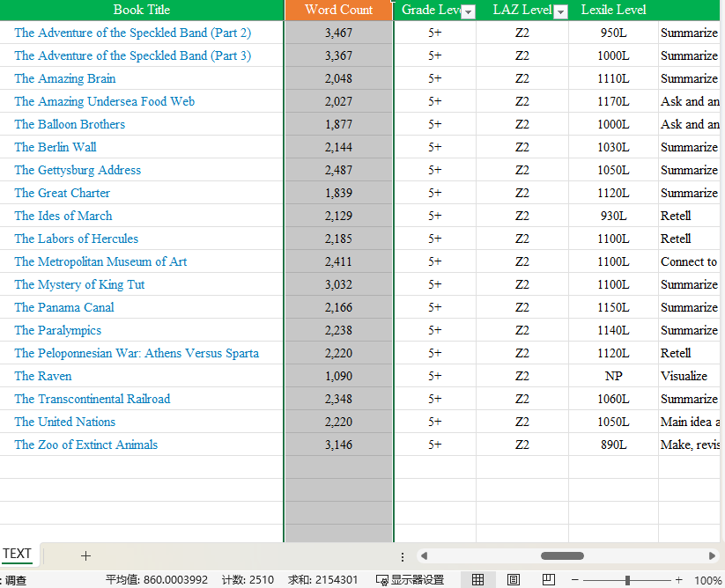Viewport: 725px width, 588px height.
Task: Switch to Page Break Preview view
Action: (x=548, y=580)
